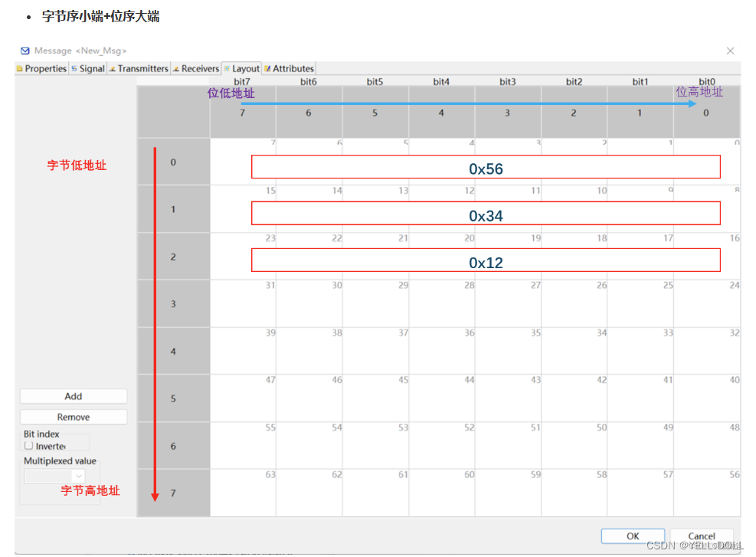Click layout cell numbered 24

707,304
